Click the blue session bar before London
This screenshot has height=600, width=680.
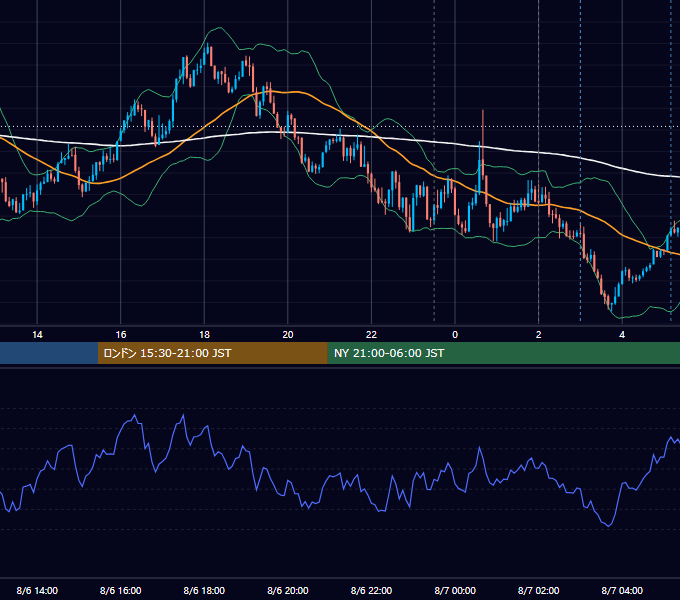click(x=49, y=353)
